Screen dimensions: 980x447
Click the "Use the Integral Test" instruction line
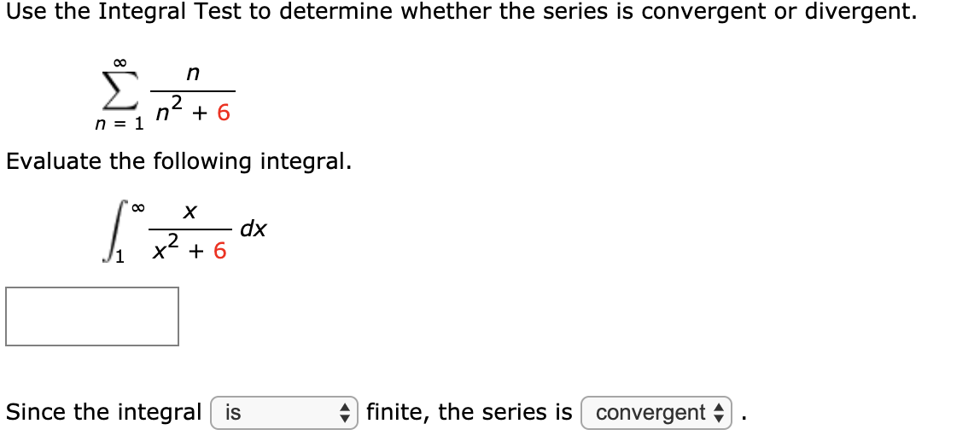pyautogui.click(x=461, y=12)
